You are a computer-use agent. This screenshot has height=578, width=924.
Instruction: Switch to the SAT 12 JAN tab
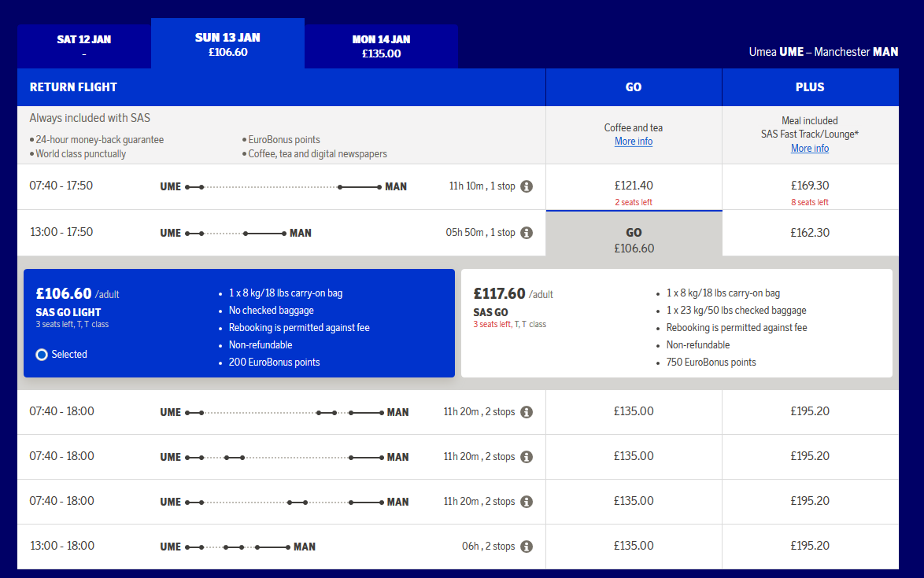(84, 46)
